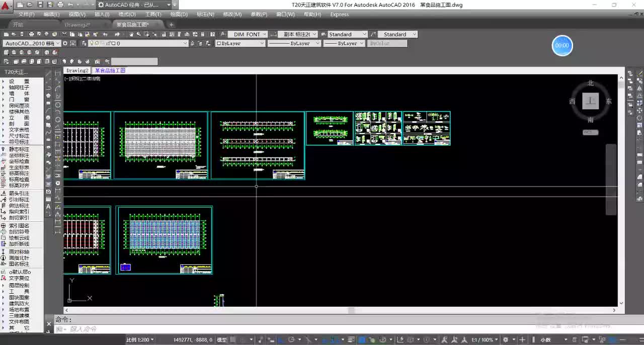Viewport: 644px width, 345px height.
Task: Open the Express menu
Action: pos(339,14)
